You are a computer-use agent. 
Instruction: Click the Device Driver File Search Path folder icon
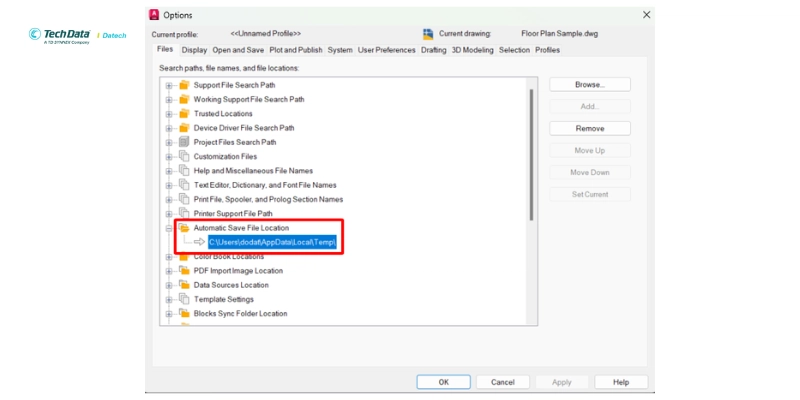coord(184,128)
